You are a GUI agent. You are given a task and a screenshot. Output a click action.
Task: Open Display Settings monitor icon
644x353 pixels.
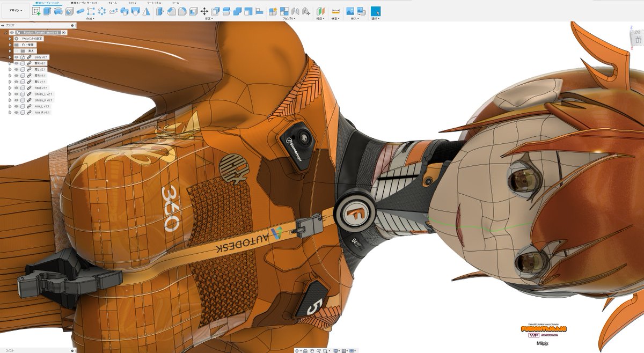(336, 350)
